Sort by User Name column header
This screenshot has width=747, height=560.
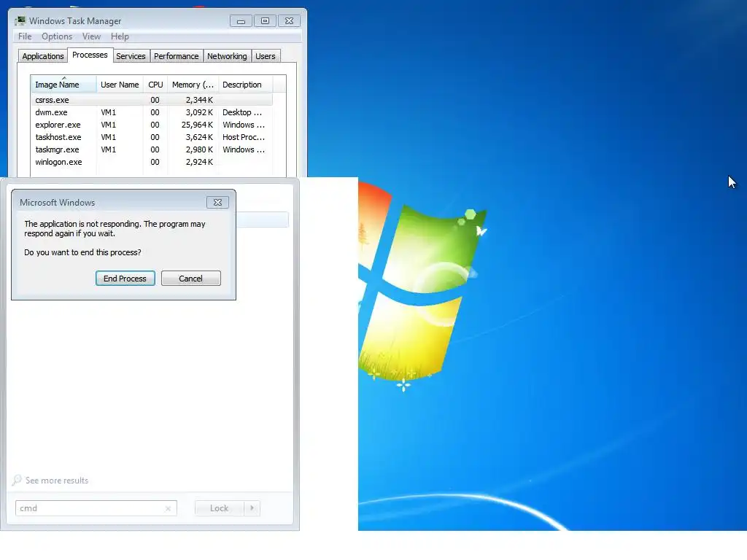(x=120, y=85)
